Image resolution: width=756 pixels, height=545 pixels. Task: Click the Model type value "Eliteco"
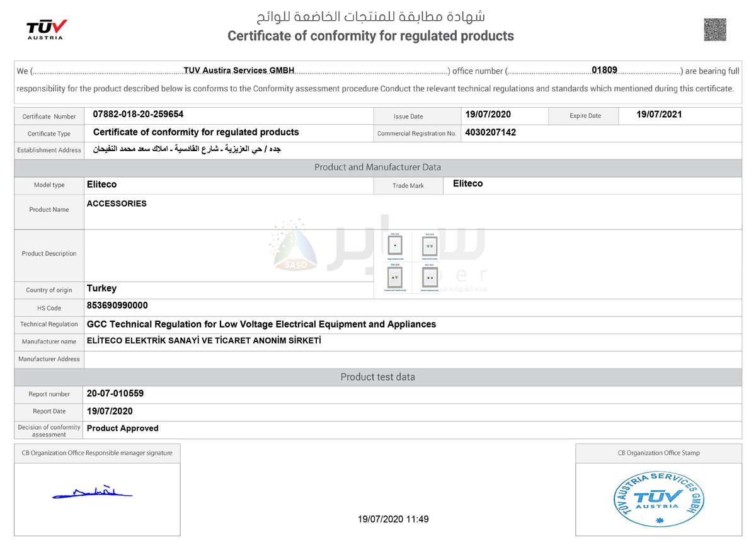tap(101, 185)
